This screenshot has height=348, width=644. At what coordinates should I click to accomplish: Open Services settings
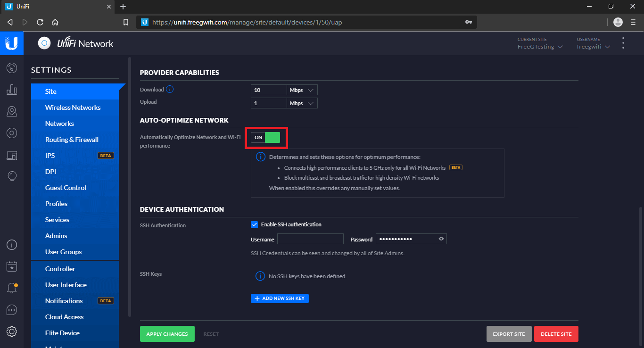pyautogui.click(x=75, y=220)
